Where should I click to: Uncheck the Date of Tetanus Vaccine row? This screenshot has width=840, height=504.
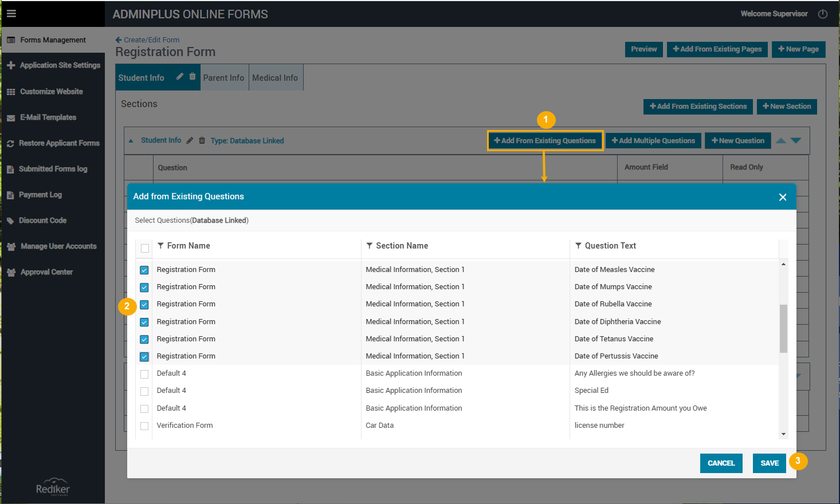(x=144, y=339)
